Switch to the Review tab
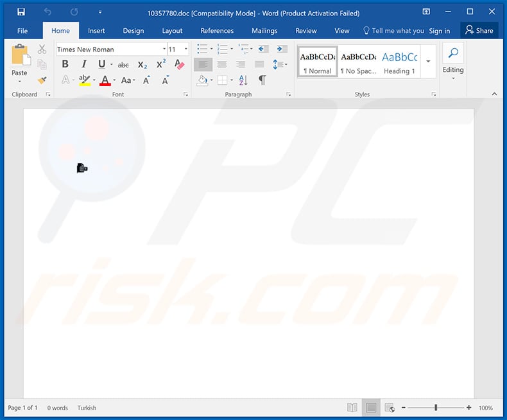Screen dimensions: 507x420 point(306,31)
